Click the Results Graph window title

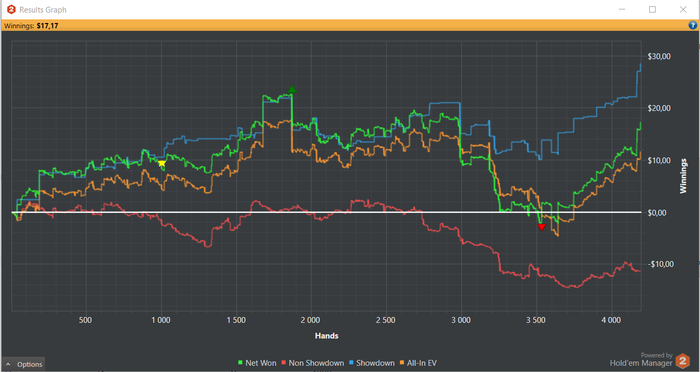(x=43, y=9)
